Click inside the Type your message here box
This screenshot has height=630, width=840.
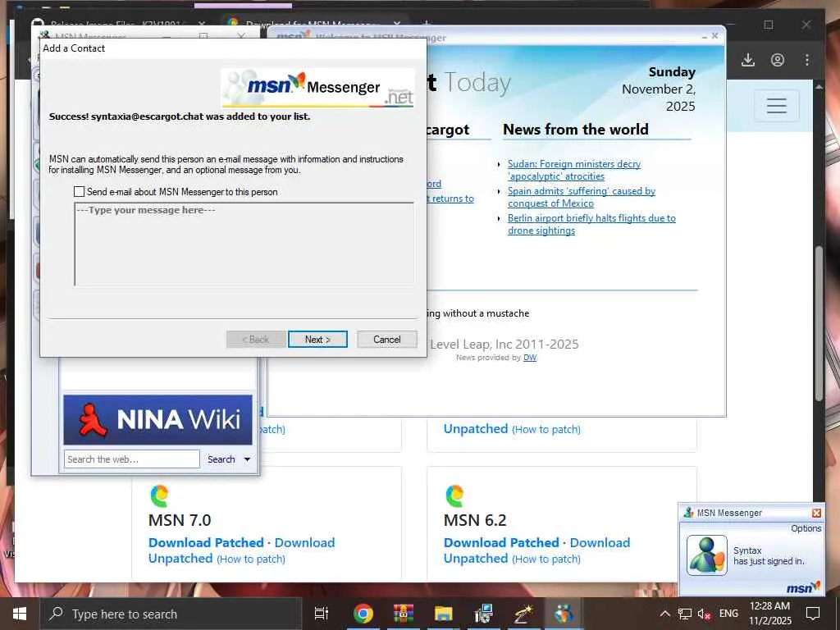(244, 244)
